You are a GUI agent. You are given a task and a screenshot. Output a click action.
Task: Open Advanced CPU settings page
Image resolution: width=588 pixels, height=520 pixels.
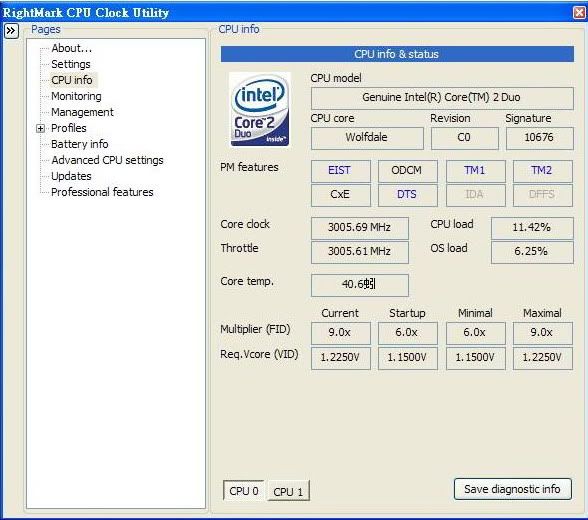(x=107, y=160)
